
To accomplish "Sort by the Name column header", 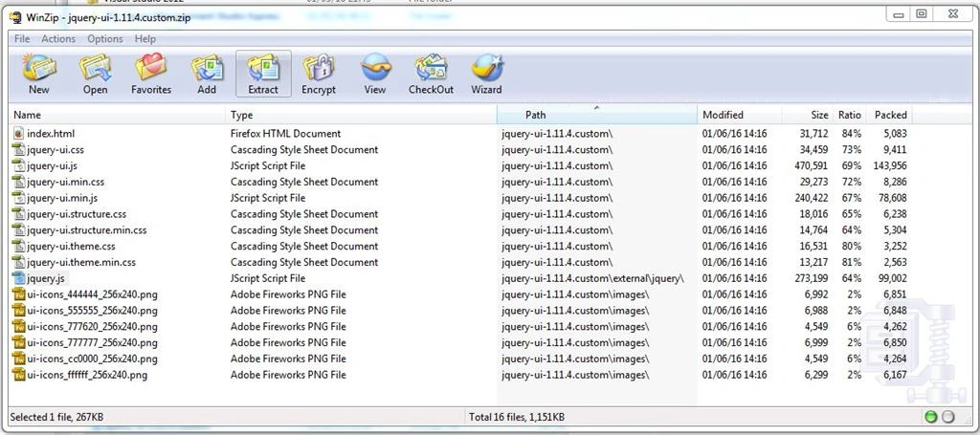I will pos(118,115).
